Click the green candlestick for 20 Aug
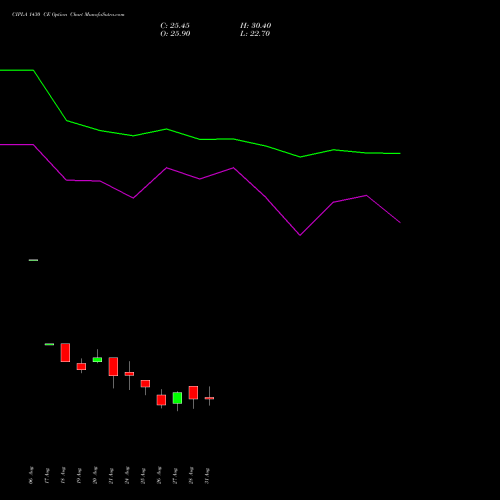The width and height of the screenshot is (500, 500). tap(97, 359)
